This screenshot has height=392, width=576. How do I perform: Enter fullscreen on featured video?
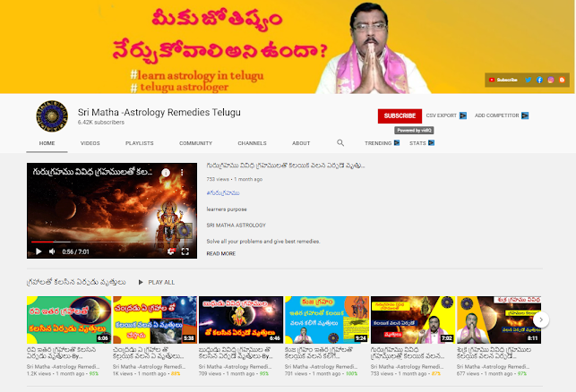point(185,251)
